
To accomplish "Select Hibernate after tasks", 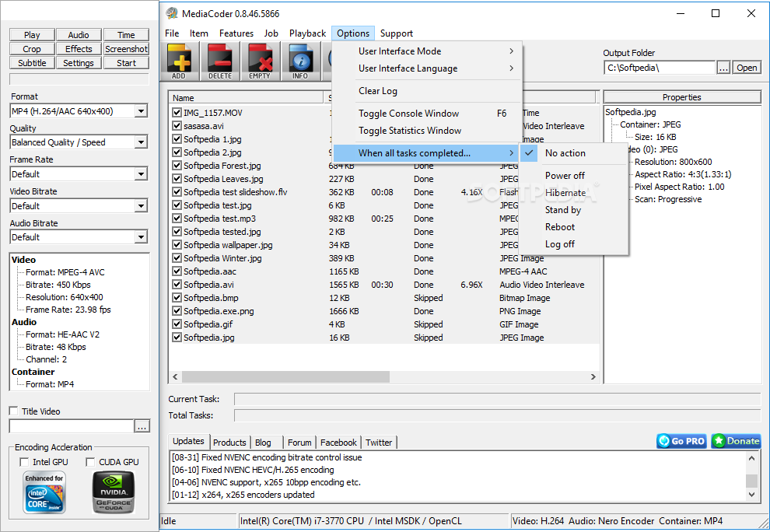I will click(x=573, y=193).
